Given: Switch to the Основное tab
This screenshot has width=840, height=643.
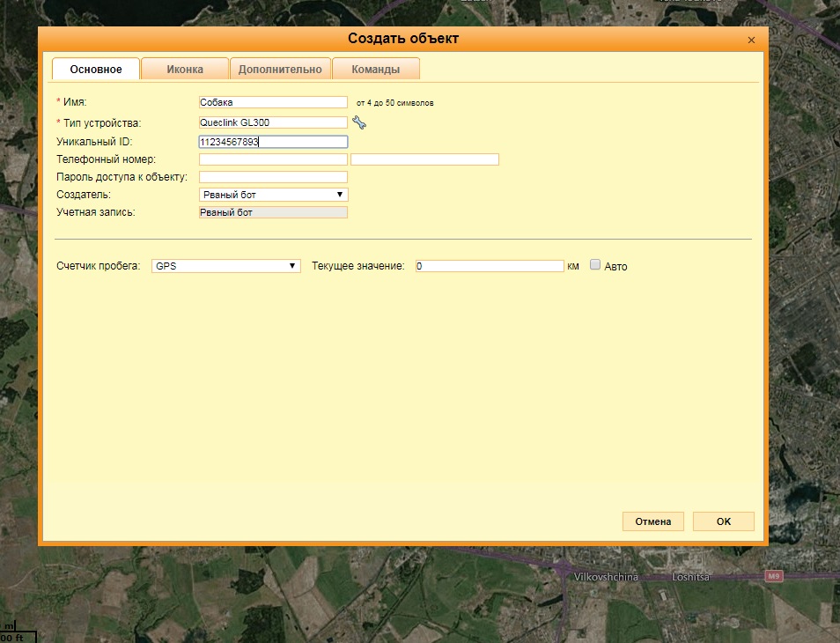Looking at the screenshot, I should pos(96,70).
